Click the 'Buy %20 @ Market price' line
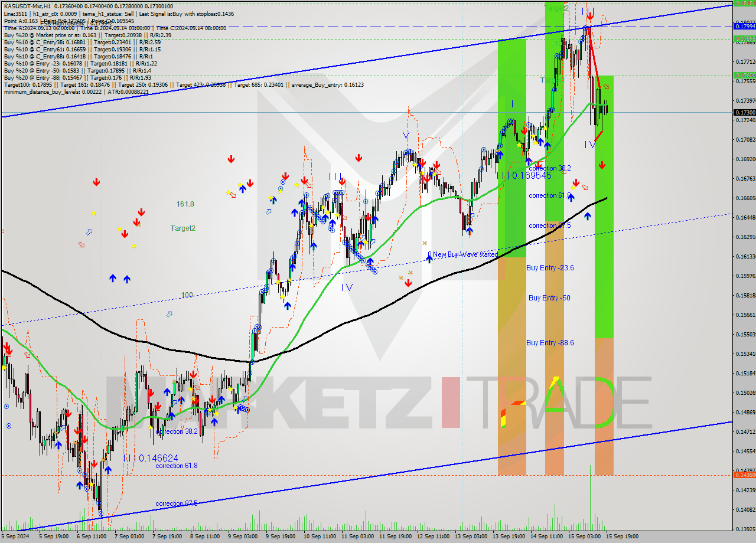Viewport: 756px width, 543px height. (87, 35)
